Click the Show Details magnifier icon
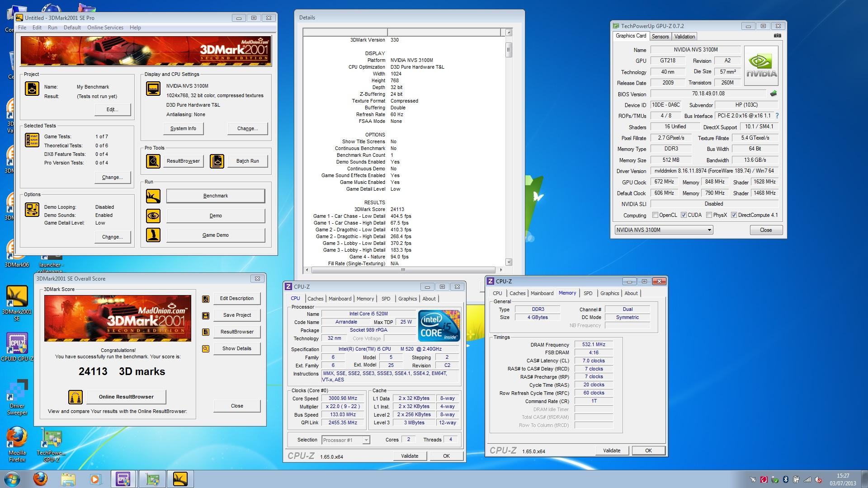The height and width of the screenshot is (488, 868). pos(206,349)
